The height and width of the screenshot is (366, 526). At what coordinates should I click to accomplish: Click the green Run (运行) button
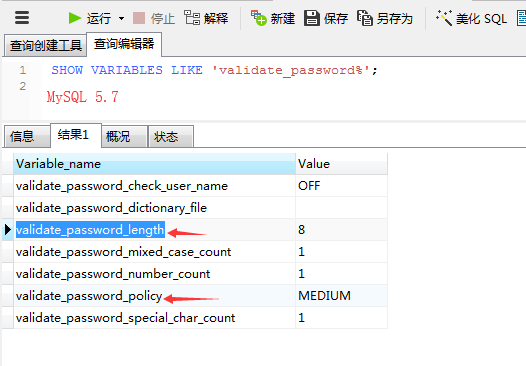coord(90,18)
